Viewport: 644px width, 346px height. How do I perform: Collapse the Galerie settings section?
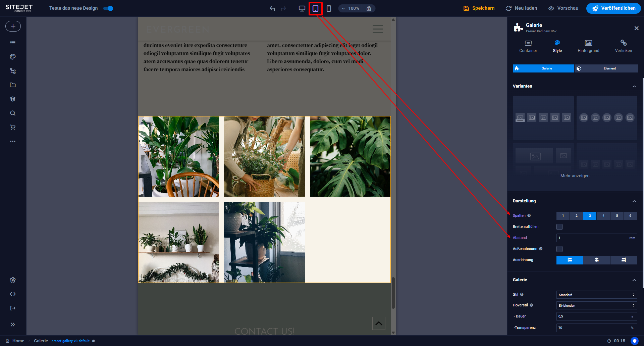634,280
